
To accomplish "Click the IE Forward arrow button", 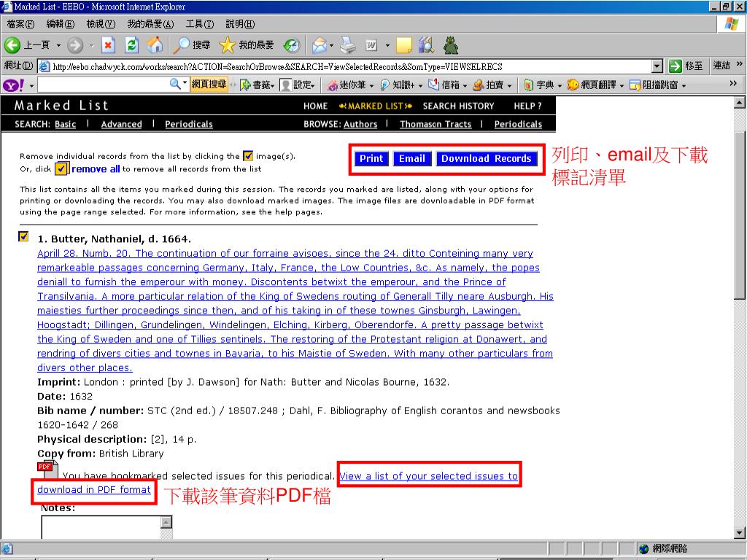I will point(74,45).
